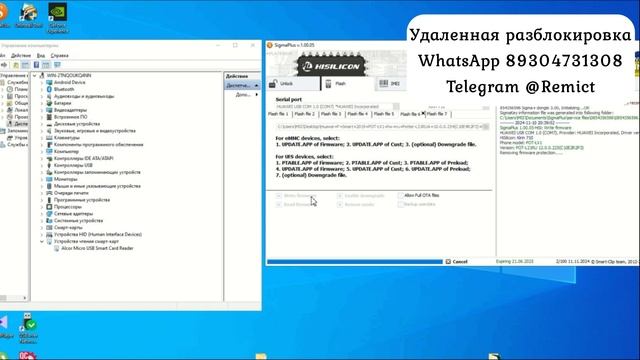
Task: Click the Phone model log line
Action: [521, 143]
